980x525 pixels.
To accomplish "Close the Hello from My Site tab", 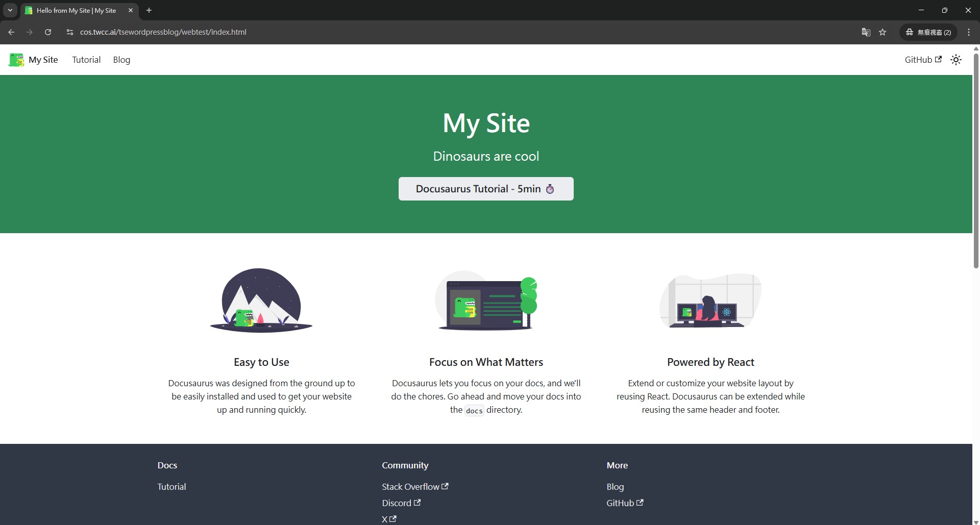I will point(130,10).
